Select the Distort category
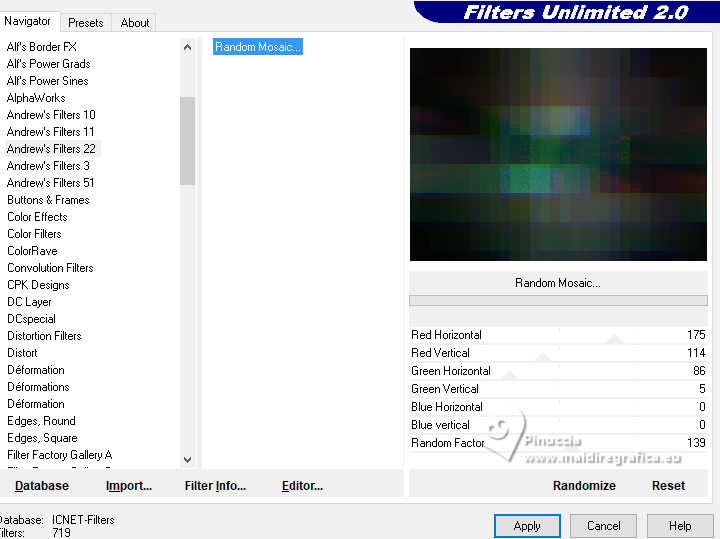 [22, 353]
